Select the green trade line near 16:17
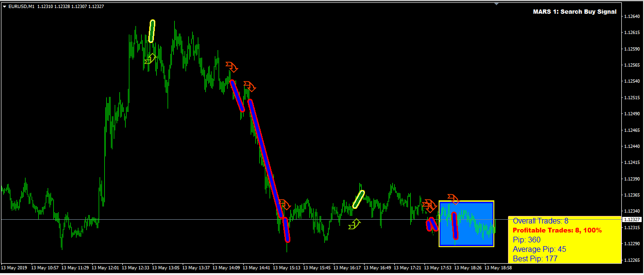Screen dimensions: 644x275 coord(358,199)
